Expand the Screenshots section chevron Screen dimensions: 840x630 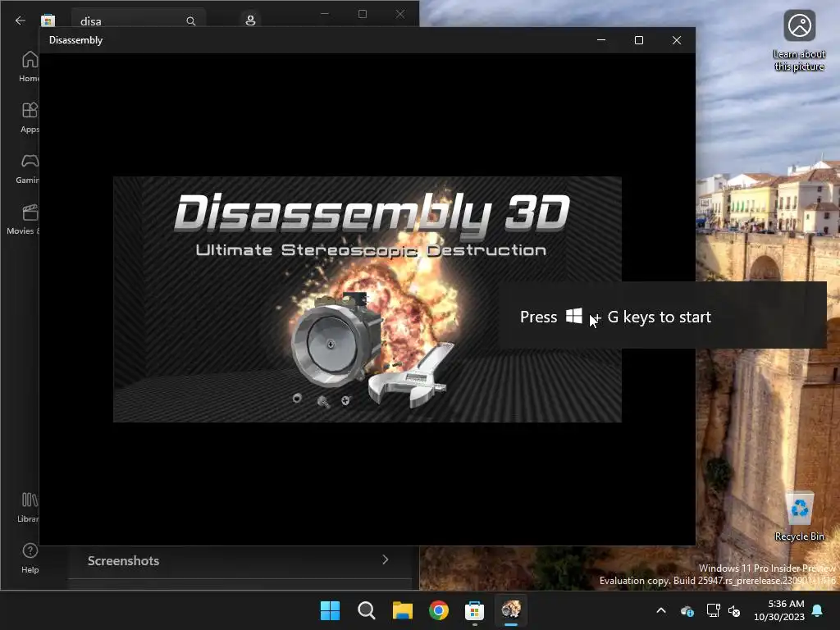click(x=386, y=559)
